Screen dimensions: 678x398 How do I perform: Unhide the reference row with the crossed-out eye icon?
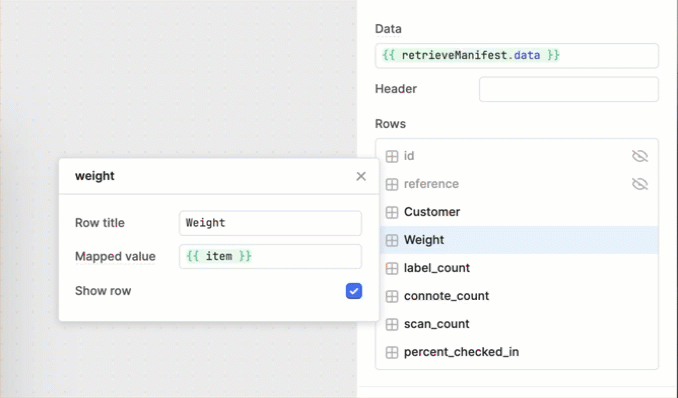click(x=640, y=184)
